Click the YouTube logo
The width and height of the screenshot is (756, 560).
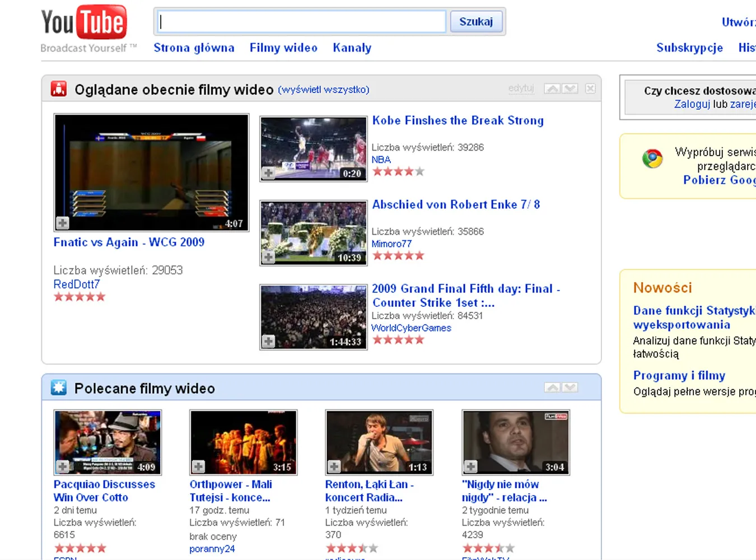[84, 23]
